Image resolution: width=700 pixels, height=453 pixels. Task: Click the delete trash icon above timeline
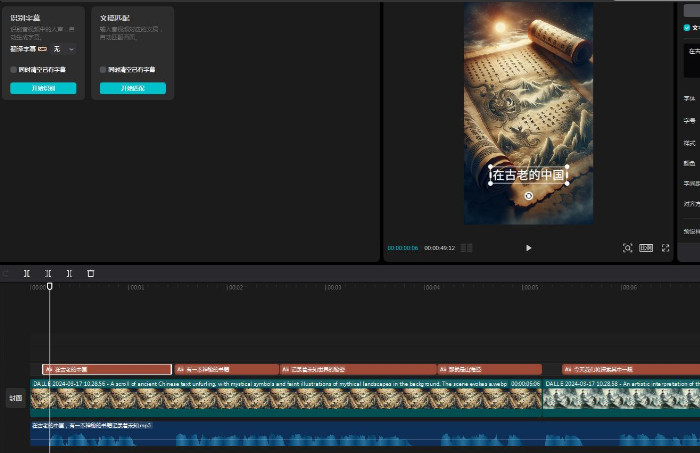pyautogui.click(x=91, y=273)
